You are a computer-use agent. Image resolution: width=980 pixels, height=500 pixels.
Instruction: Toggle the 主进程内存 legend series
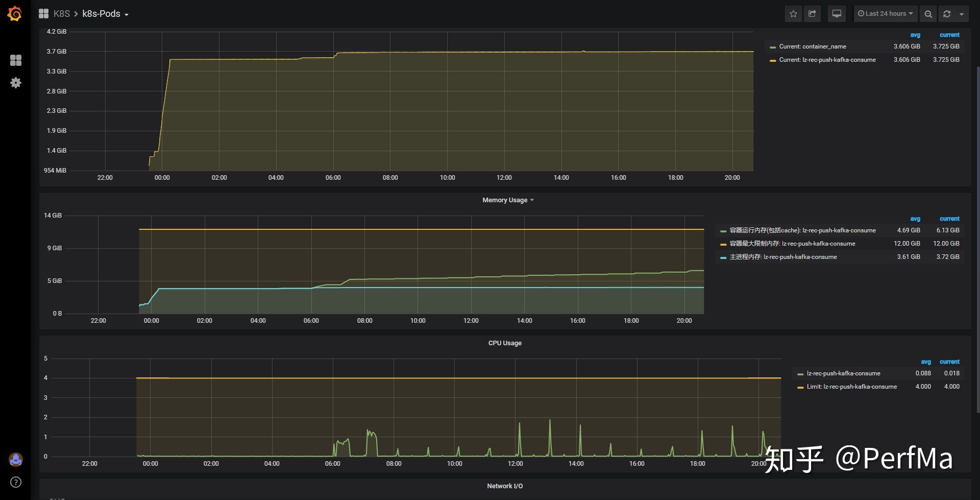coord(783,257)
